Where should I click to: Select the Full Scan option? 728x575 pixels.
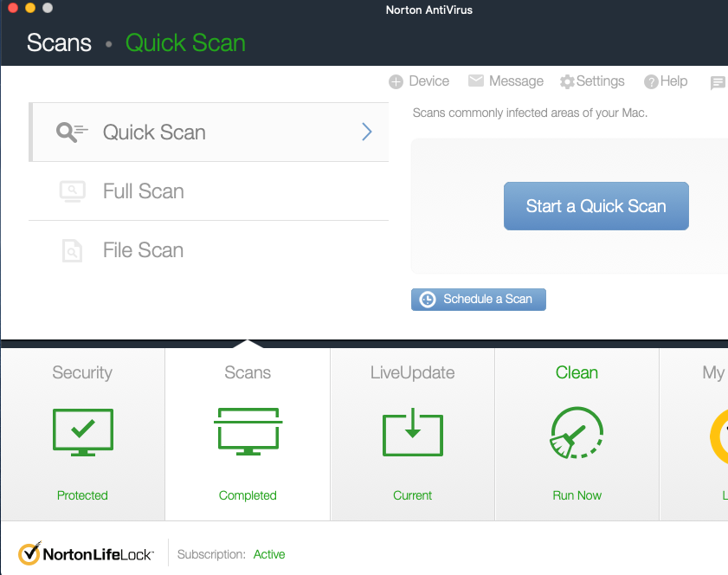tap(209, 191)
